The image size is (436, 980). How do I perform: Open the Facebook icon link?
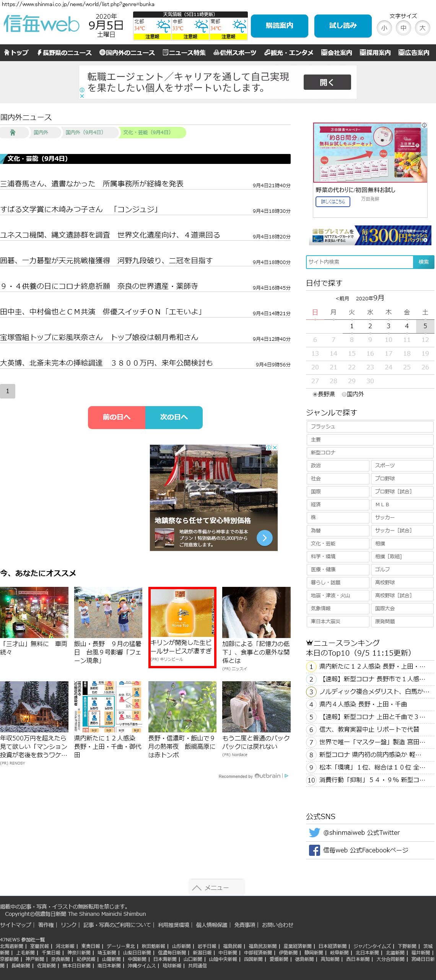tap(314, 850)
